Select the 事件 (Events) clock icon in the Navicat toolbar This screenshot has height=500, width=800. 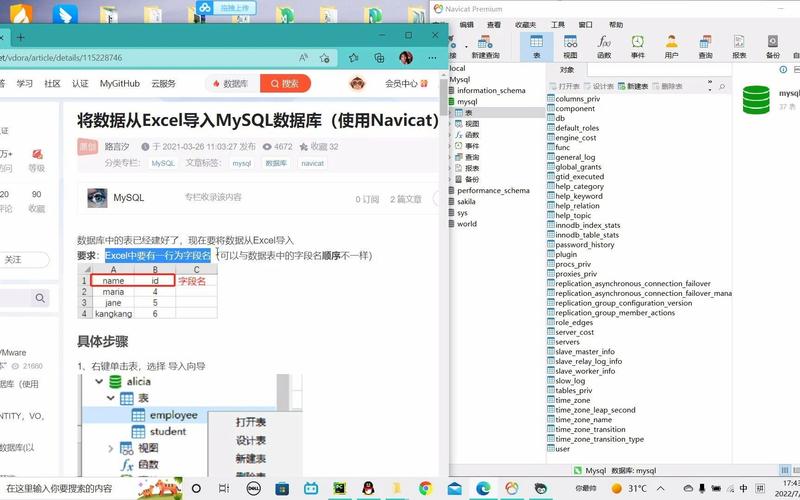pyautogui.click(x=638, y=46)
